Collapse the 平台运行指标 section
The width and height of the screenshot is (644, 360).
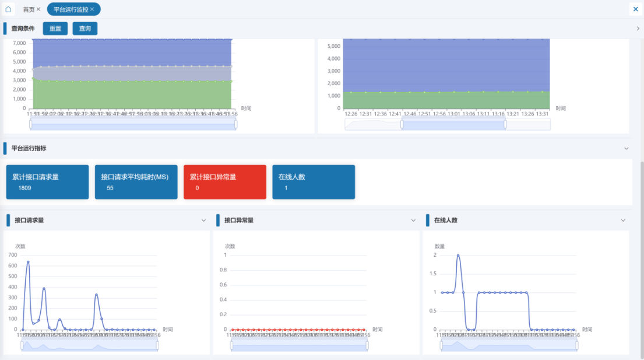(x=627, y=148)
